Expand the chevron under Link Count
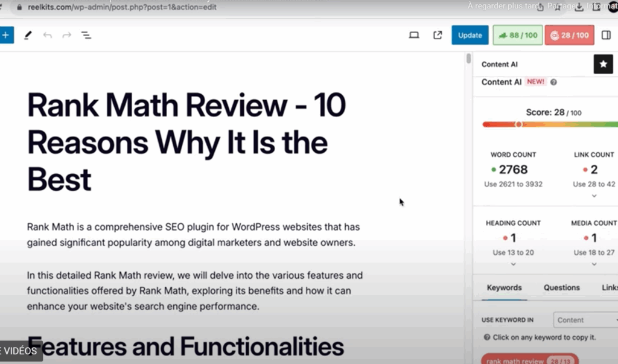 tap(594, 196)
